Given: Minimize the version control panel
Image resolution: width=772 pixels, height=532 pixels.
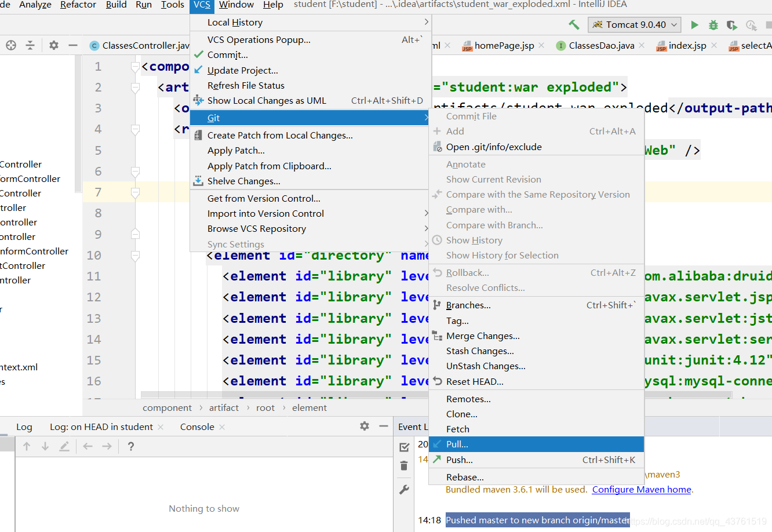Looking at the screenshot, I should tap(384, 426).
